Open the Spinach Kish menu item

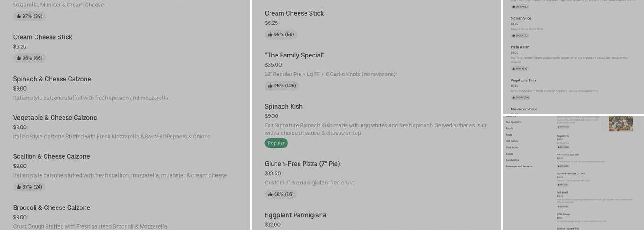(x=283, y=107)
